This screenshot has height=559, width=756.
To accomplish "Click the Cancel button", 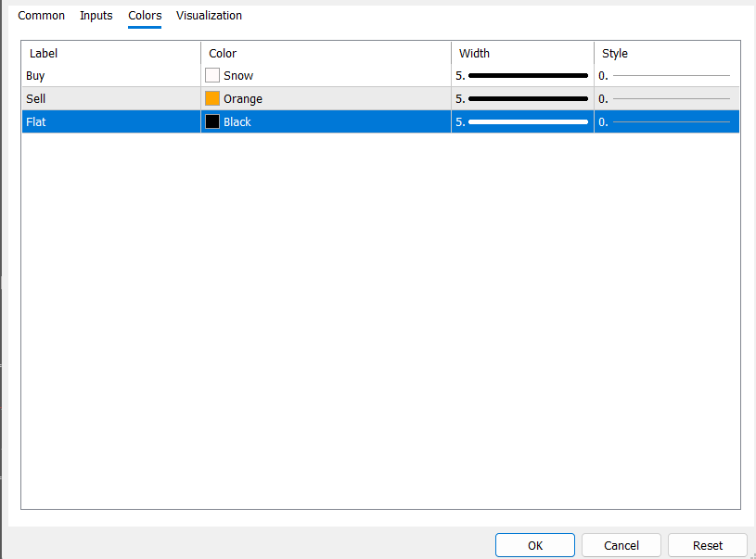I will (621, 545).
